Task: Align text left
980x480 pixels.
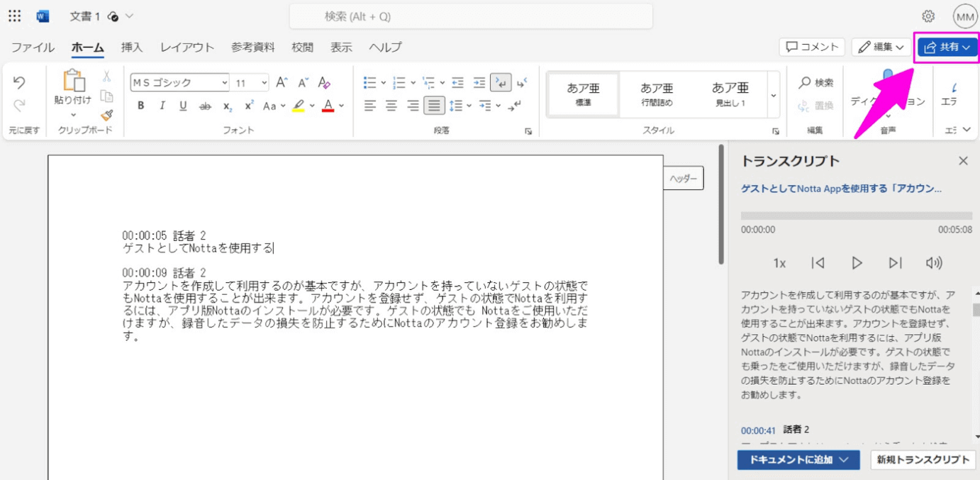Action: click(369, 106)
